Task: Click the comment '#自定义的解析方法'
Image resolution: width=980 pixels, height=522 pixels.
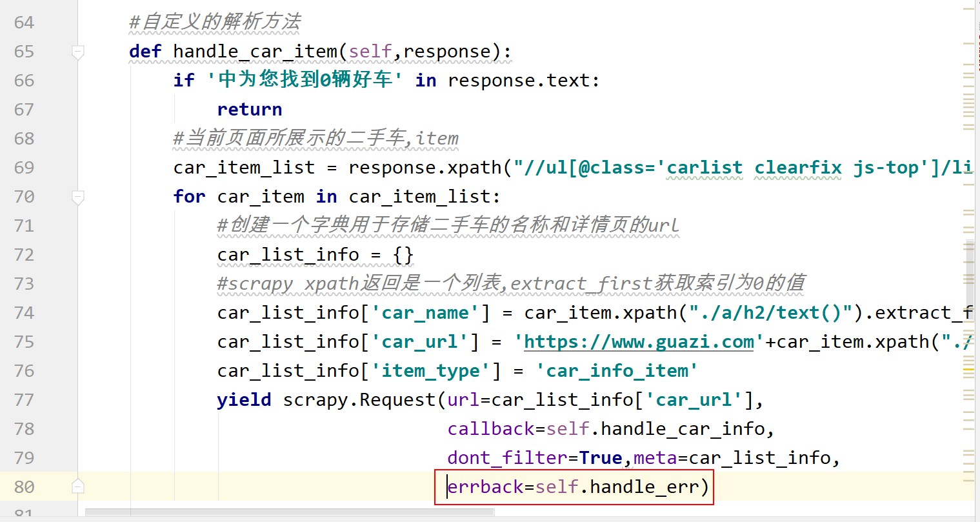Action: [215, 22]
